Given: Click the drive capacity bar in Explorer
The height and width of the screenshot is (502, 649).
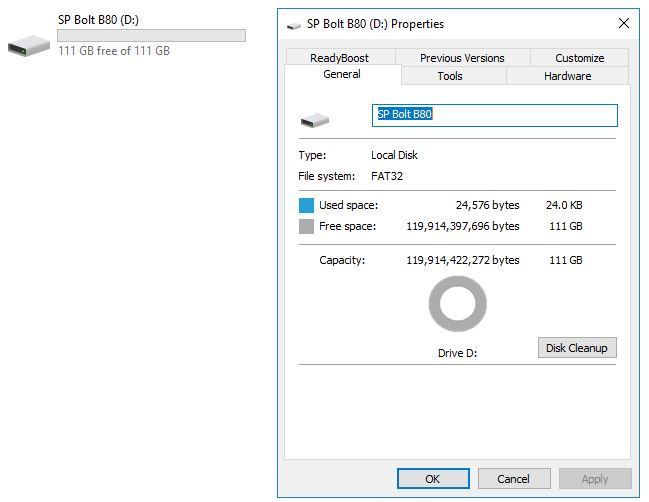Looking at the screenshot, I should (x=151, y=35).
